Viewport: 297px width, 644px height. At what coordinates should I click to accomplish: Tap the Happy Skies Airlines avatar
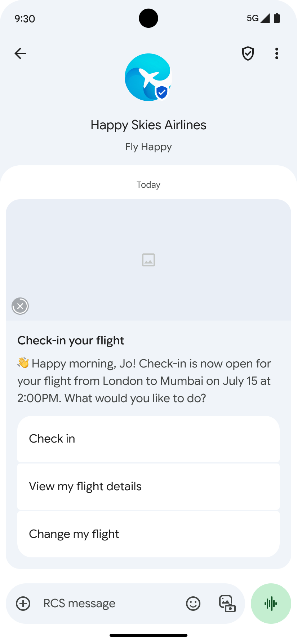pos(148,77)
